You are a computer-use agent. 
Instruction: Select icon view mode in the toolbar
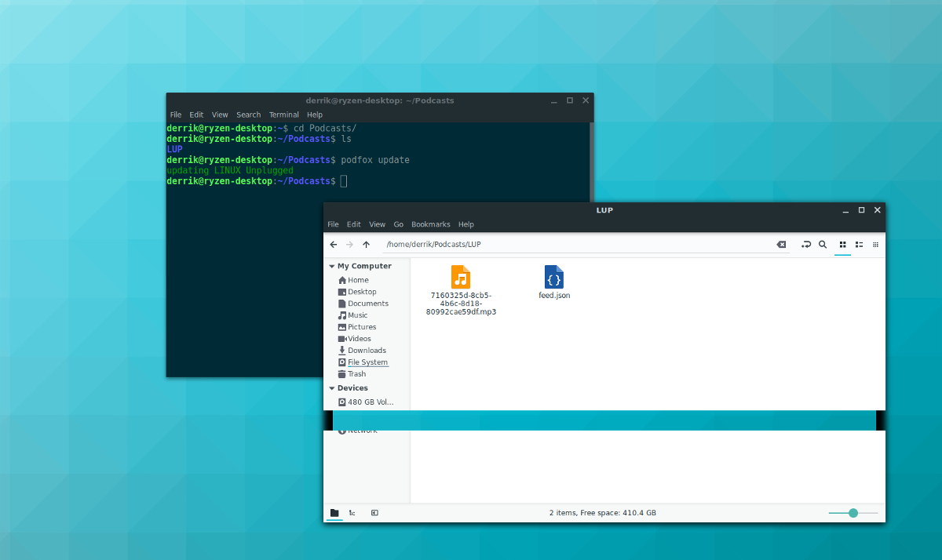842,244
